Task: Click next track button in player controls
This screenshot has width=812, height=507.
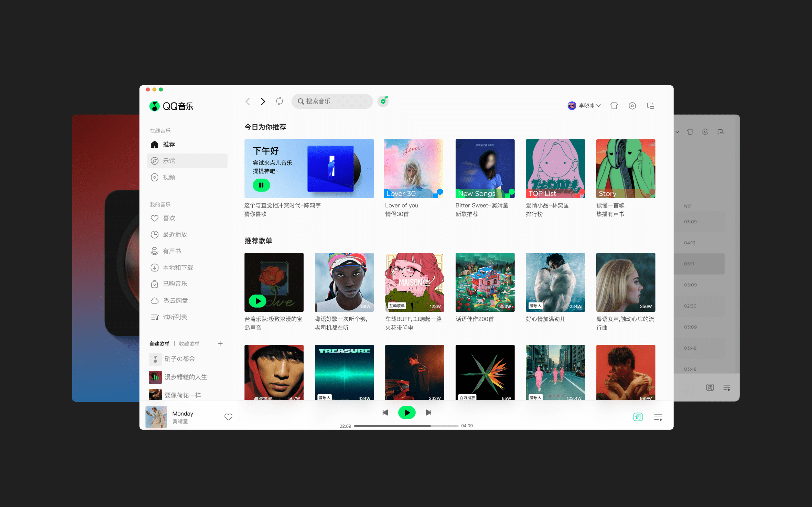Action: click(428, 412)
